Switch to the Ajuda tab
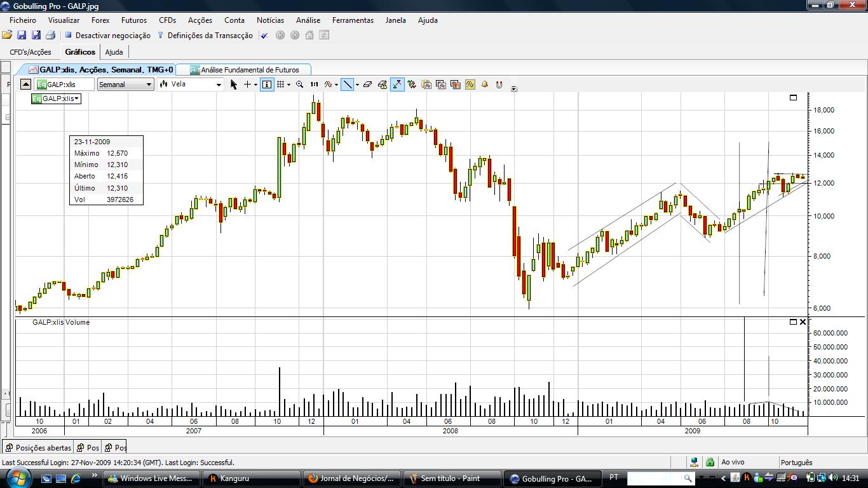 click(x=114, y=52)
